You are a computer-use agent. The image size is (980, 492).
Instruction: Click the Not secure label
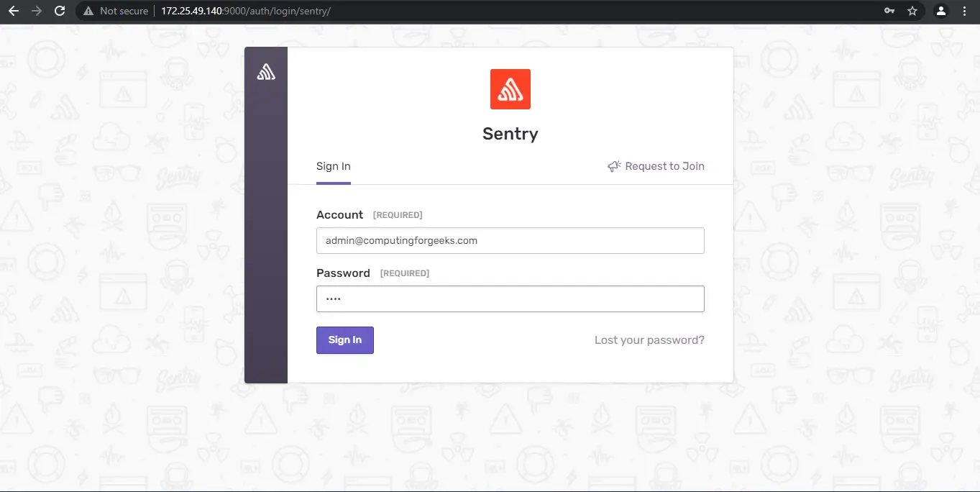124,11
